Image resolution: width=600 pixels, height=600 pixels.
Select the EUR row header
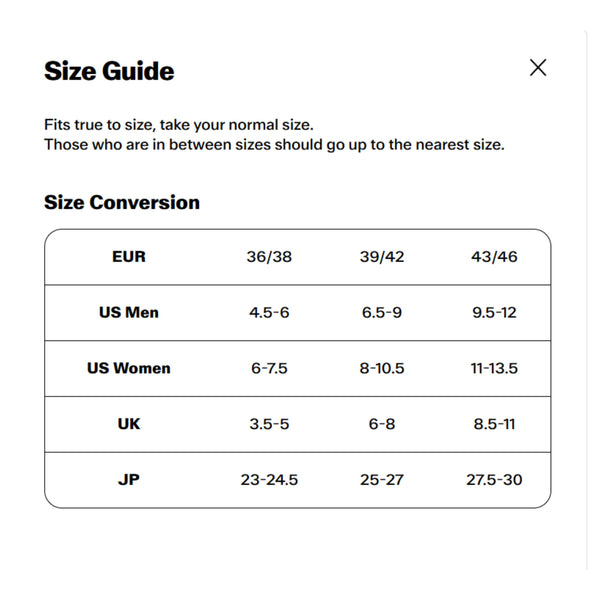tap(129, 257)
